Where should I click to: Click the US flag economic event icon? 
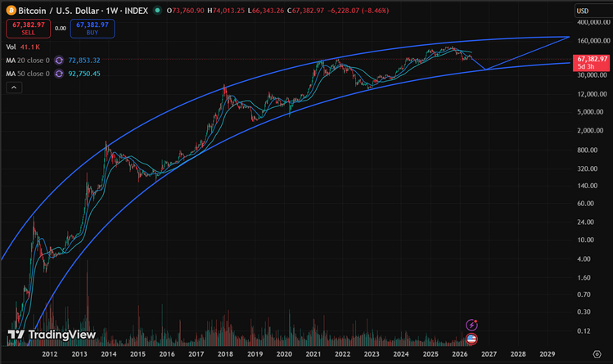click(471, 339)
